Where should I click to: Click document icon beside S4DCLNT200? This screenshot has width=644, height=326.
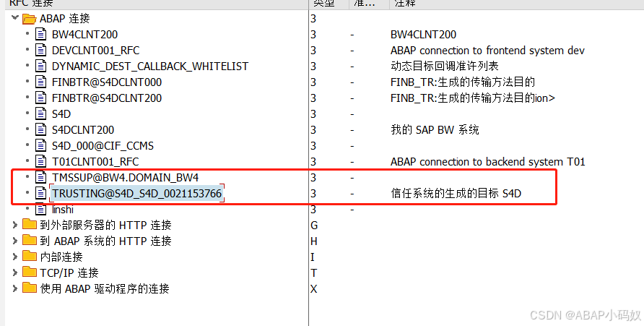[x=40, y=129]
